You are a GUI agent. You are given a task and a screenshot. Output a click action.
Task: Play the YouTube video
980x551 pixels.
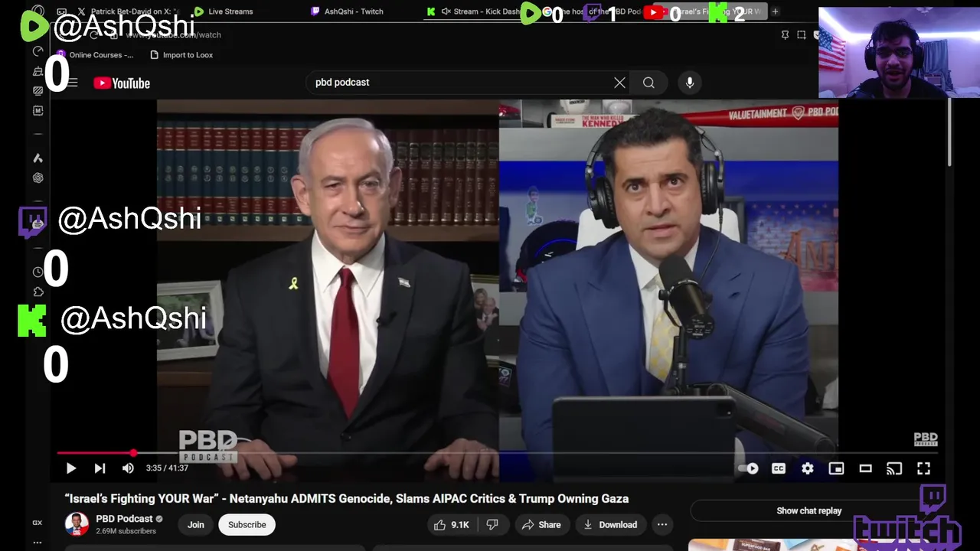pos(70,468)
